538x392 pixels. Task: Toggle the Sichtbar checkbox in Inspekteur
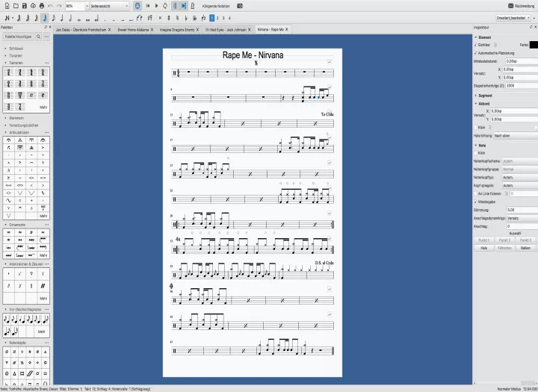475,45
